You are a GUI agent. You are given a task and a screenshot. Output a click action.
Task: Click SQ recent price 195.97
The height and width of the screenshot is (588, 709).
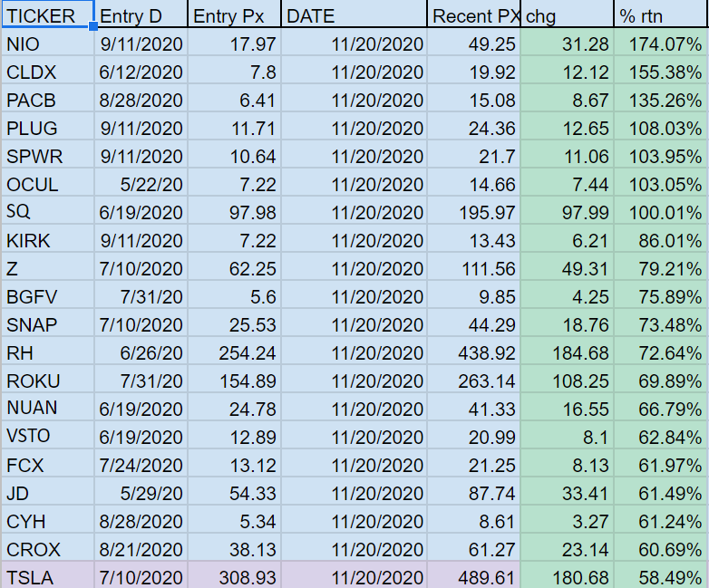[473, 210]
